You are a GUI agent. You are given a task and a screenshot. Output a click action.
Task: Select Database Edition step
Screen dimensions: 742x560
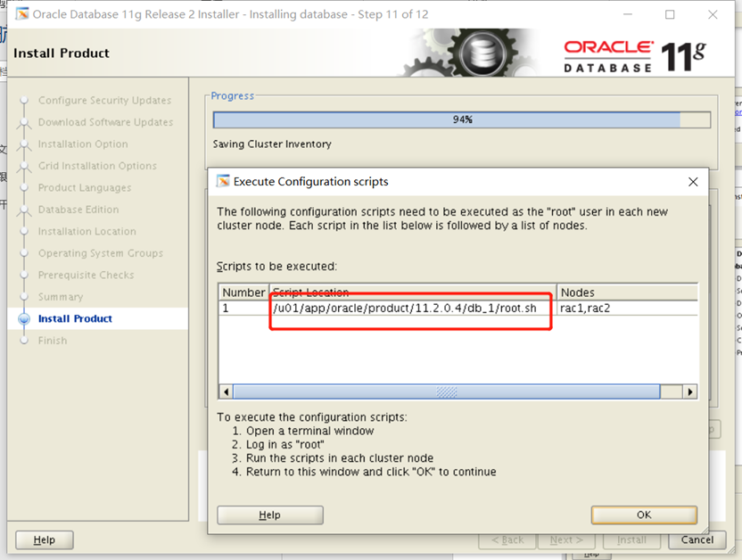point(78,210)
